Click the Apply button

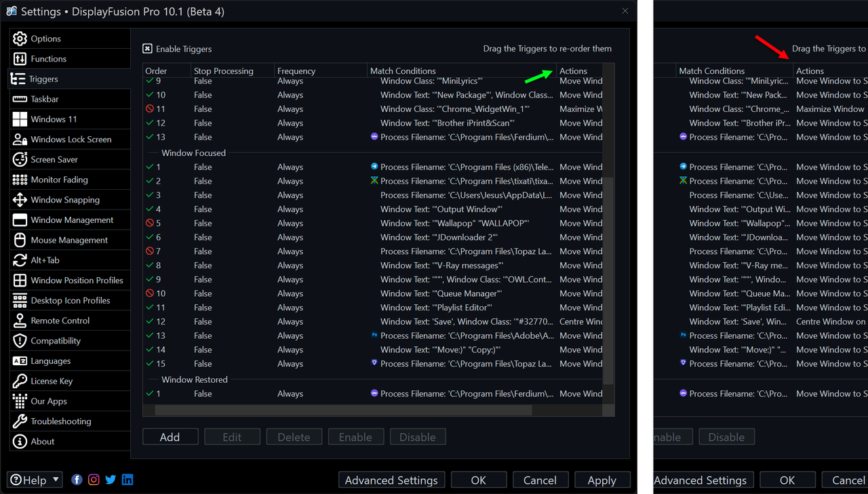coord(602,480)
